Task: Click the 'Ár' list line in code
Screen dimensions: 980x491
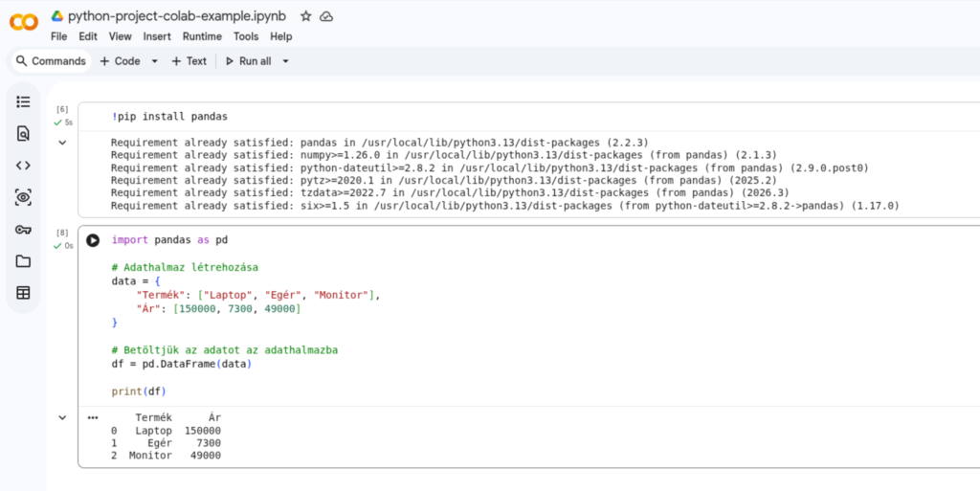Action: click(x=218, y=308)
